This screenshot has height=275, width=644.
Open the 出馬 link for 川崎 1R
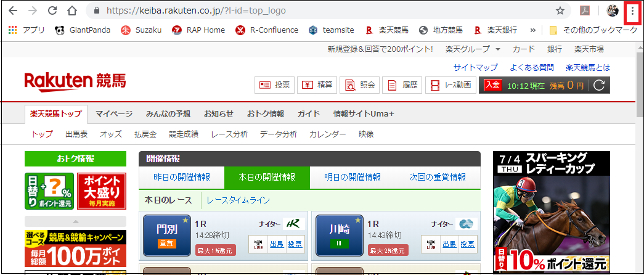click(x=449, y=244)
